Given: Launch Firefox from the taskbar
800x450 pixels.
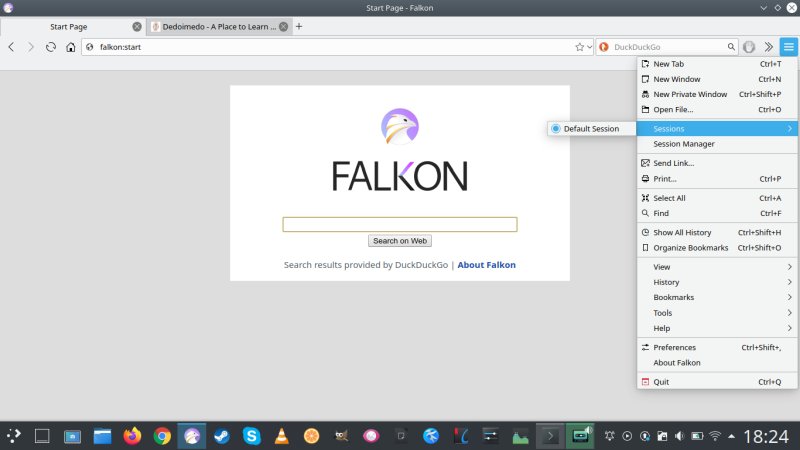Looking at the screenshot, I should coord(132,436).
